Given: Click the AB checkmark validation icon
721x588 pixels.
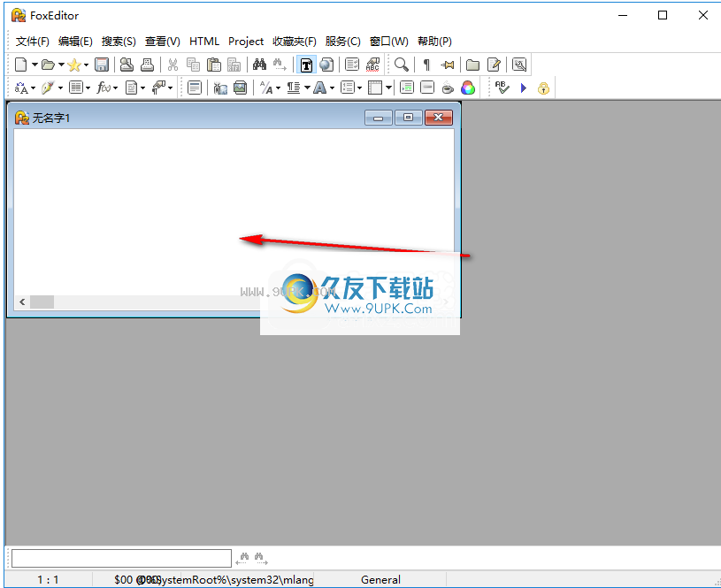Looking at the screenshot, I should [x=502, y=88].
